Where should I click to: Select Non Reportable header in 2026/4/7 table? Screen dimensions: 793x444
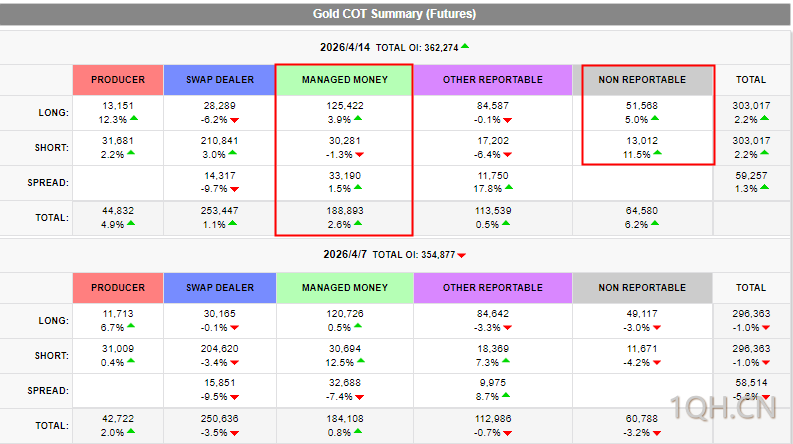[642, 288]
